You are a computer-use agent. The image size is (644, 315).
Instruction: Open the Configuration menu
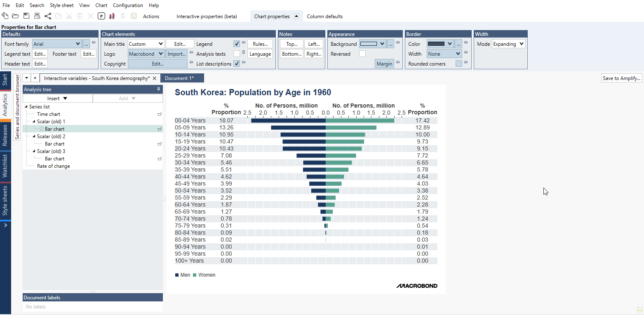coord(128,5)
